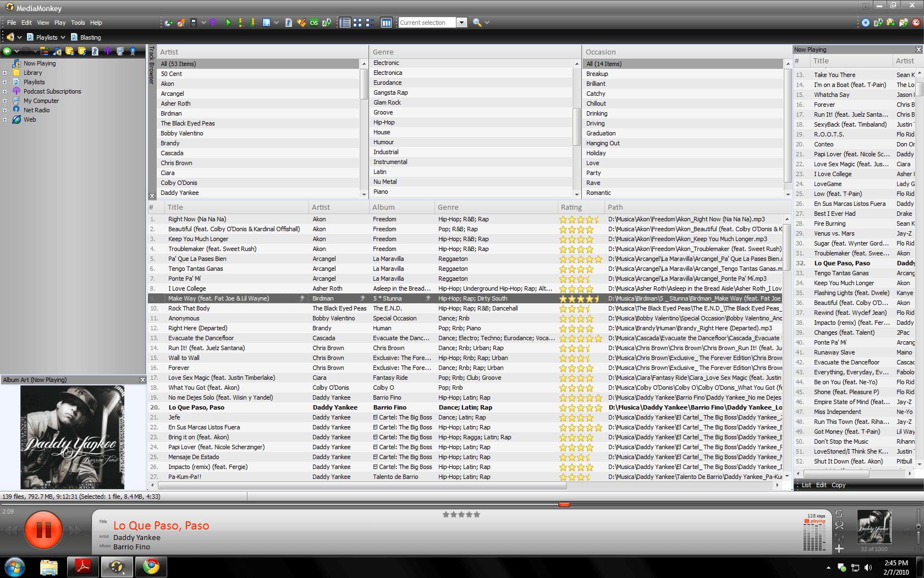Click Edit in the Now Playing panel
The image size is (924, 578).
pos(821,485)
